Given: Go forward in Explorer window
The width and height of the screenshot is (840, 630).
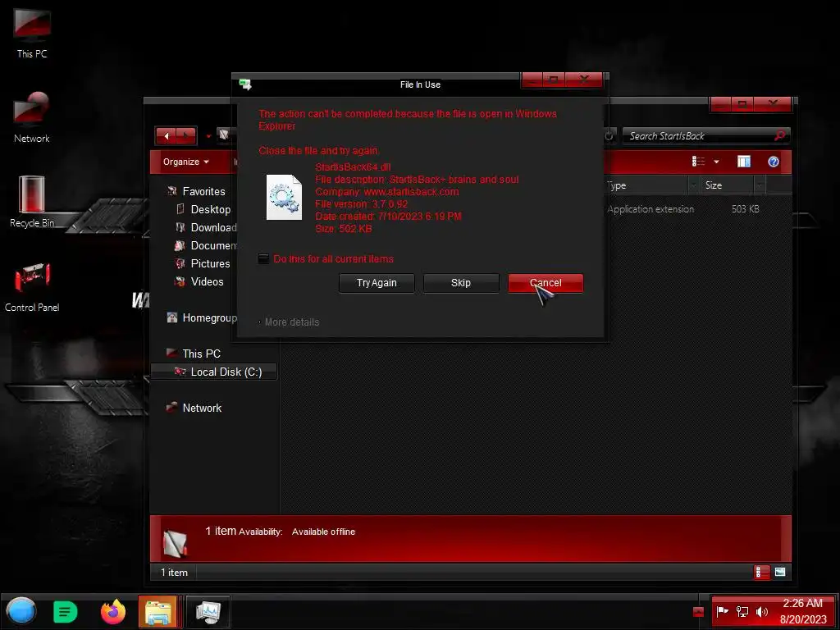Looking at the screenshot, I should 186,136.
